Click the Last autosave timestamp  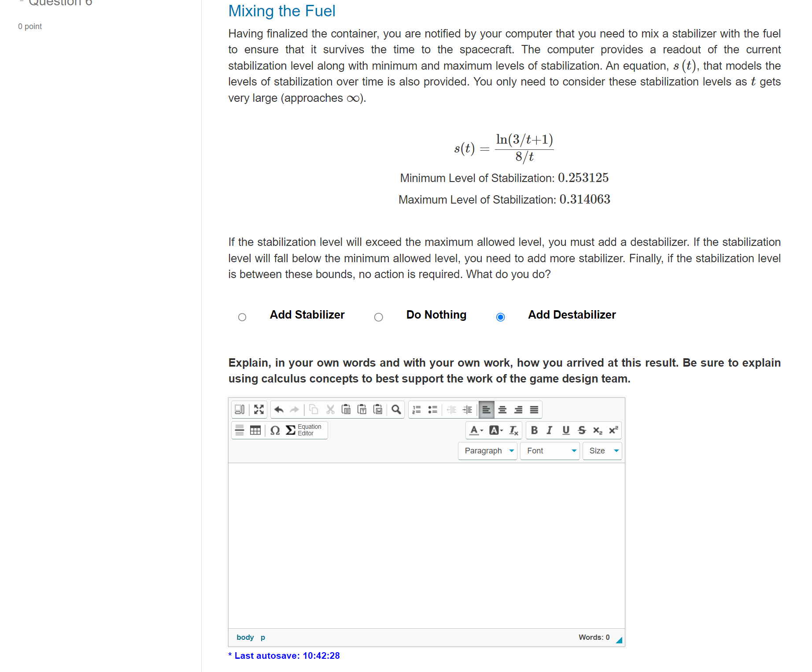tap(284, 656)
